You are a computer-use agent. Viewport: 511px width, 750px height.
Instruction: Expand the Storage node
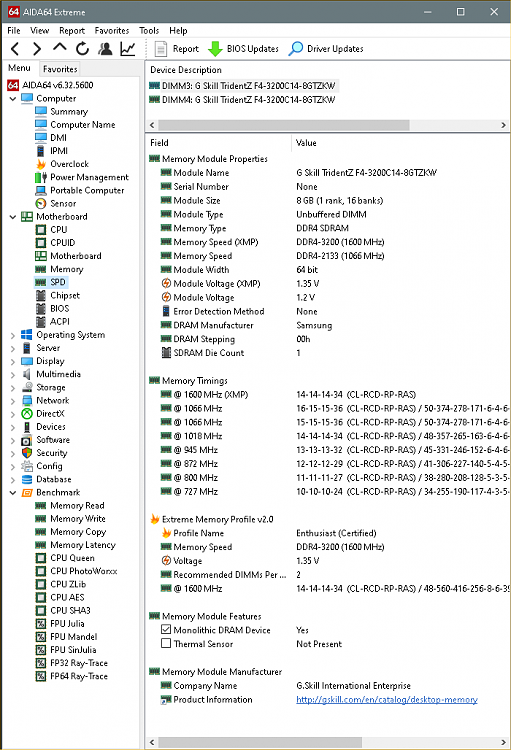tap(13, 388)
